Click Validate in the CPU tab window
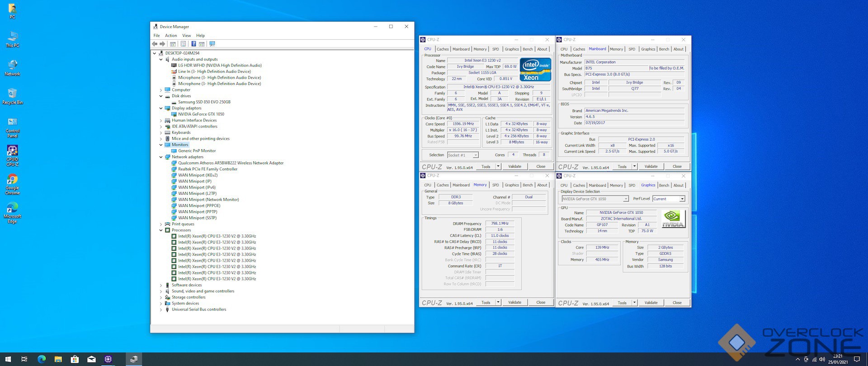 514,166
